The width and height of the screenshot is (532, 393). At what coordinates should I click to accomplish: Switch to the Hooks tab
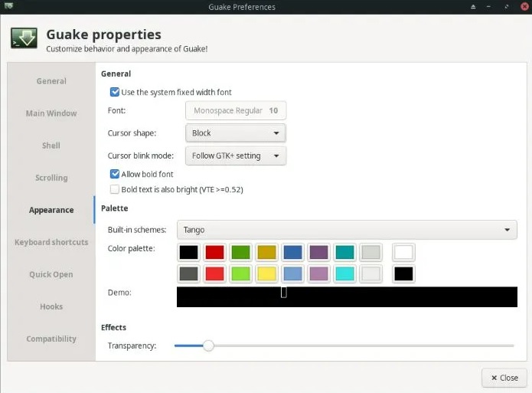click(x=51, y=306)
